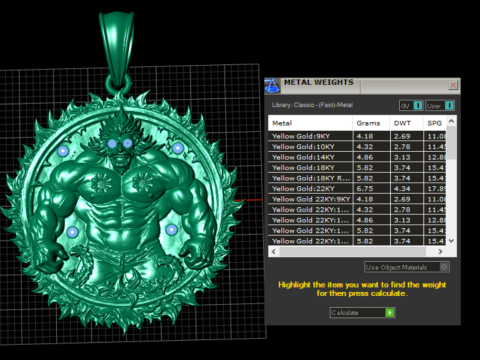This screenshot has height=360, width=480.
Task: Click the vertical scrollbar down arrow
Action: (451, 241)
